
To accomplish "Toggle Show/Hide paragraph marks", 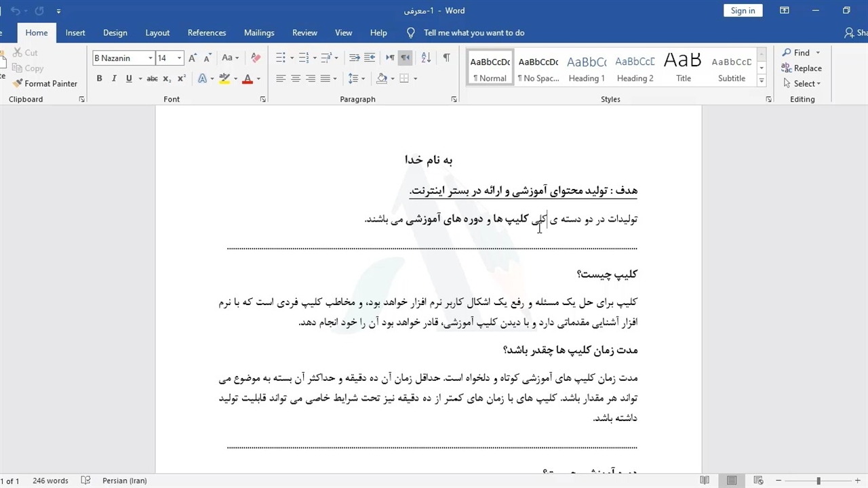I will [x=446, y=58].
